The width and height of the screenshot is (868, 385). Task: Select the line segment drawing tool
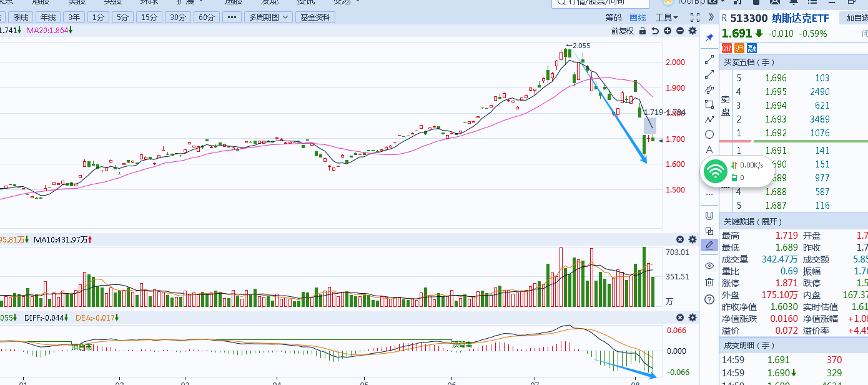pos(709,59)
